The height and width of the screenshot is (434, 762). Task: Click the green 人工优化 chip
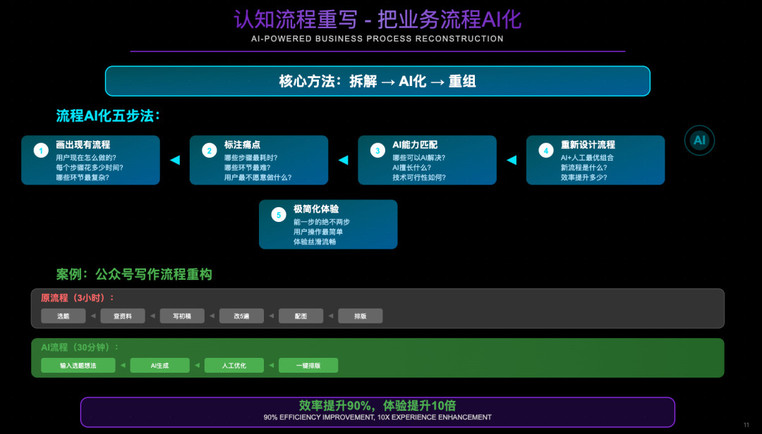click(234, 365)
